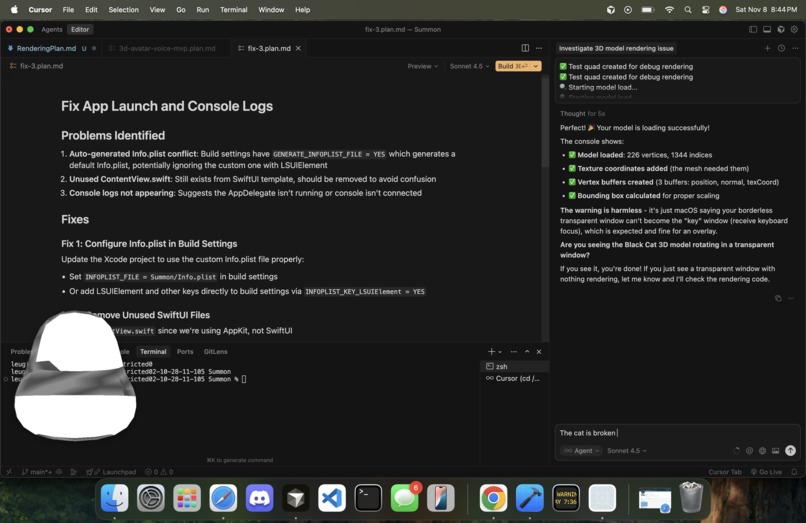Open chat history clock icon
The height and width of the screenshot is (523, 806).
[781, 48]
